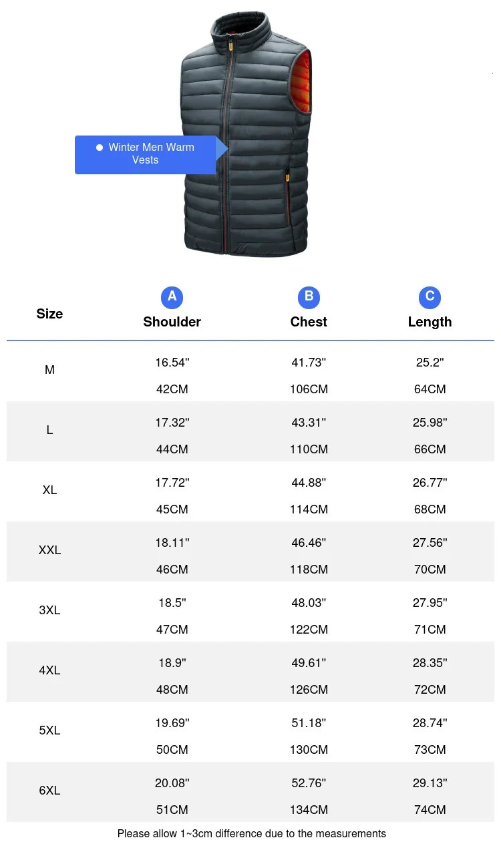The height and width of the screenshot is (868, 501).
Task: Click the blue B chest badge icon
Action: 309,296
